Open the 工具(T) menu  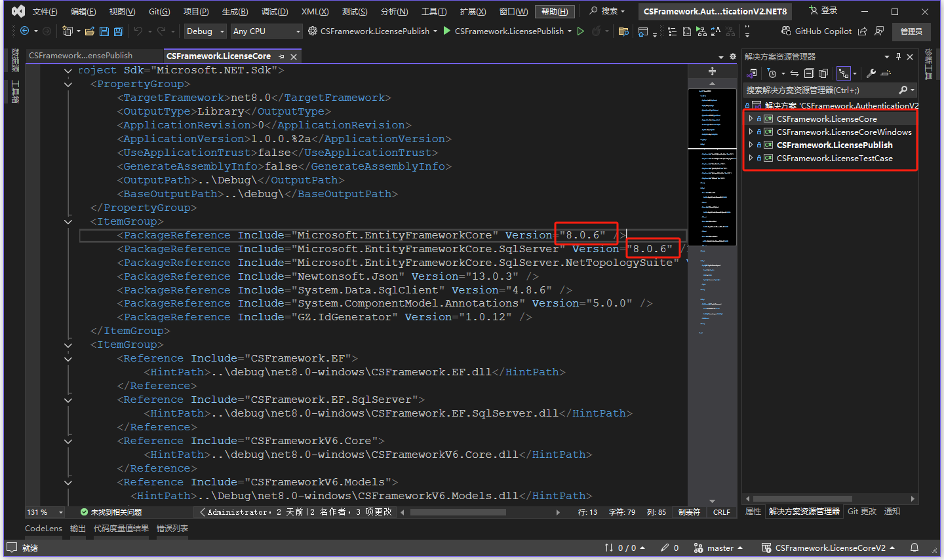pyautogui.click(x=434, y=12)
